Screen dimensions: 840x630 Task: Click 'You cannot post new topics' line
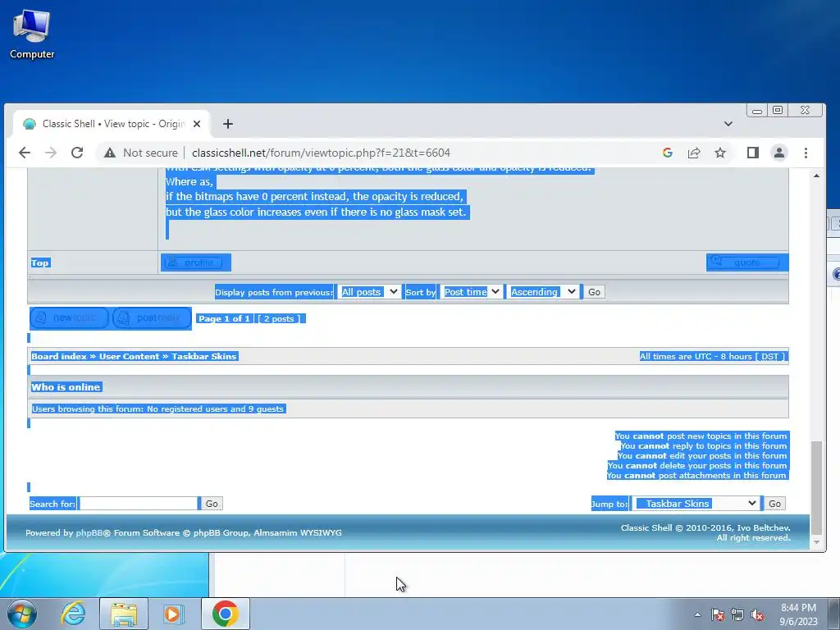701,436
